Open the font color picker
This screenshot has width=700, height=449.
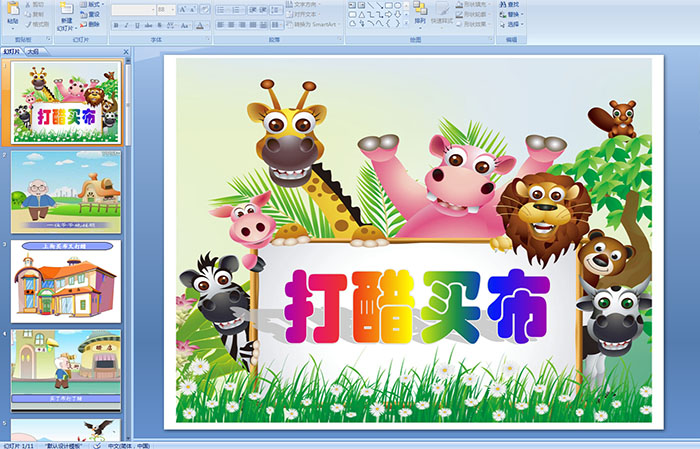pos(201,25)
